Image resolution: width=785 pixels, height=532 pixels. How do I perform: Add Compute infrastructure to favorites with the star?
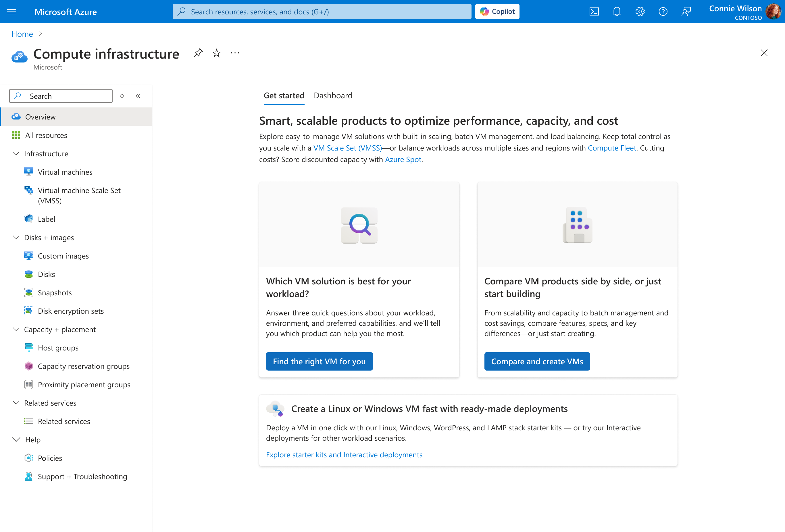point(217,53)
